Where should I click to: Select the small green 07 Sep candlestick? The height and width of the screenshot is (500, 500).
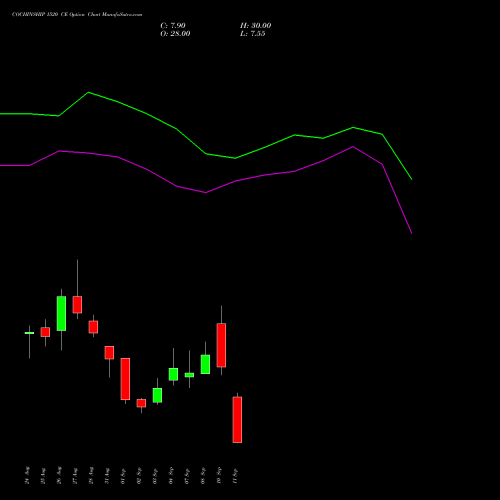(189, 375)
